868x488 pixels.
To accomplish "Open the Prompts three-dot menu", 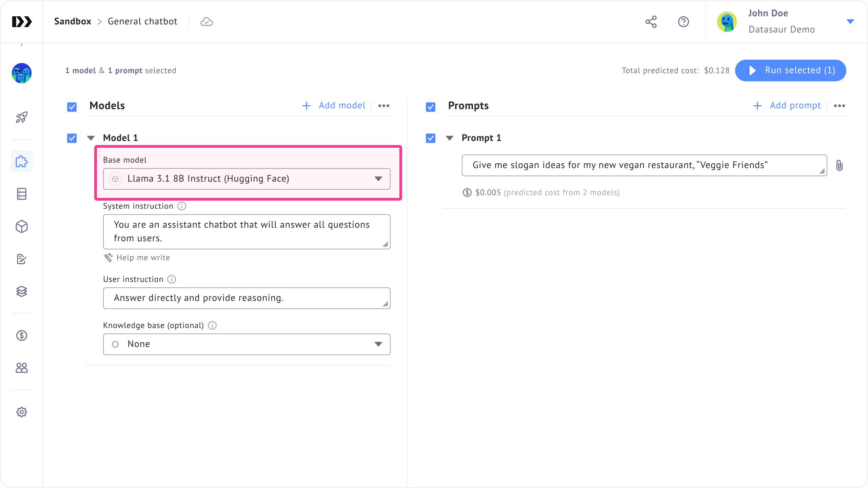I will 839,106.
